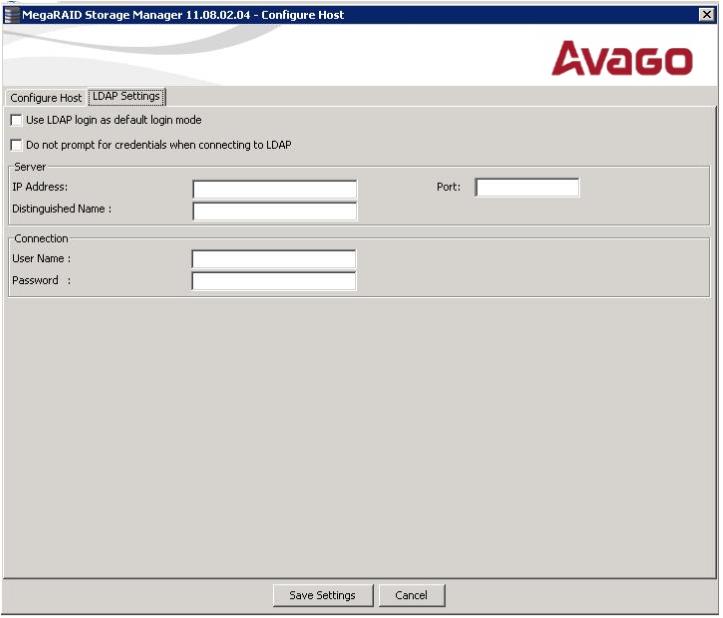Focus the Port text box
This screenshot has height=618, width=723.
(x=527, y=187)
